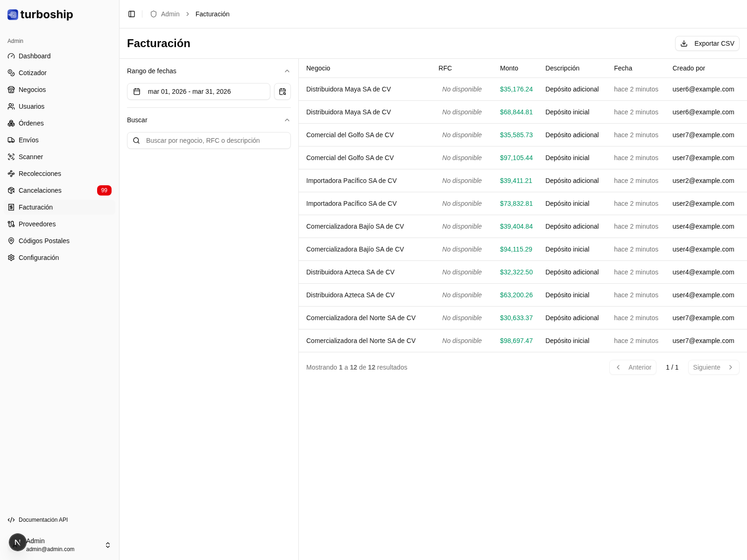This screenshot has width=747, height=560.
Task: Click the calendar presets icon button
Action: (x=282, y=91)
